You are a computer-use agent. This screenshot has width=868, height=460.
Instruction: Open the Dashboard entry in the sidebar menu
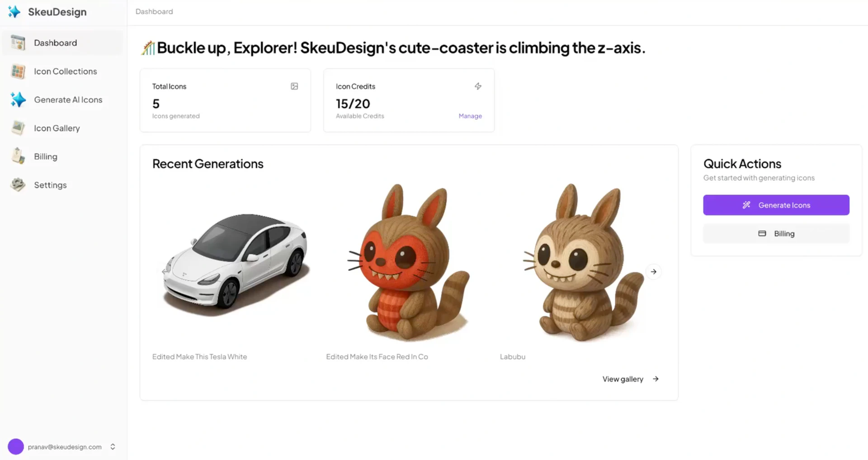(55, 43)
